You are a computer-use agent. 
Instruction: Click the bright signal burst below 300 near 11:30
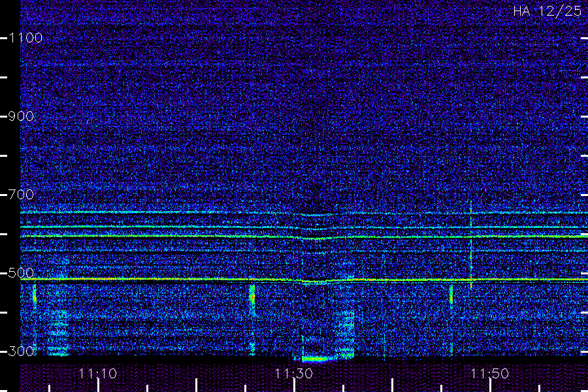315,359
